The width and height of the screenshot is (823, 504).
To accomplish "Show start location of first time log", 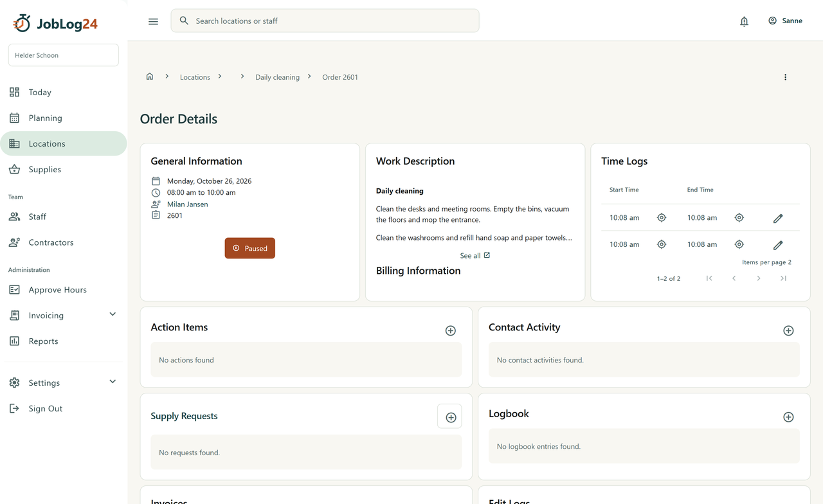I will pyautogui.click(x=662, y=218).
